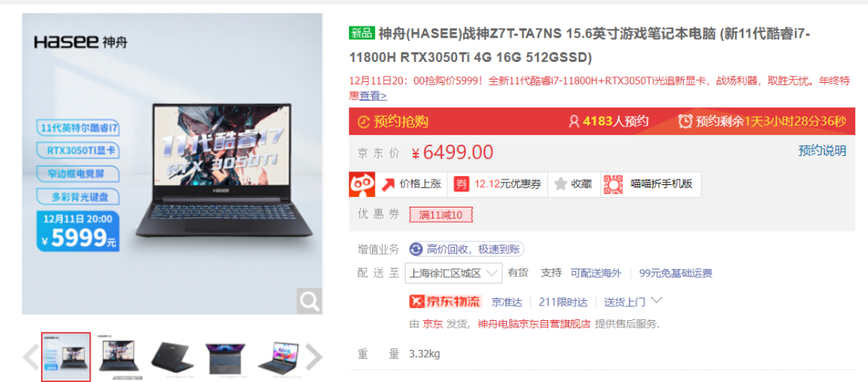Select the second laptop front-view thumbnail
Screen dimensions: 868x382
(x=117, y=356)
